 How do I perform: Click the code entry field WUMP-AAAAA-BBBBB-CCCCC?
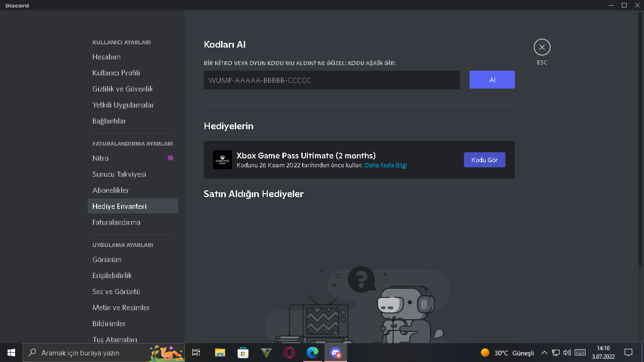tap(332, 80)
